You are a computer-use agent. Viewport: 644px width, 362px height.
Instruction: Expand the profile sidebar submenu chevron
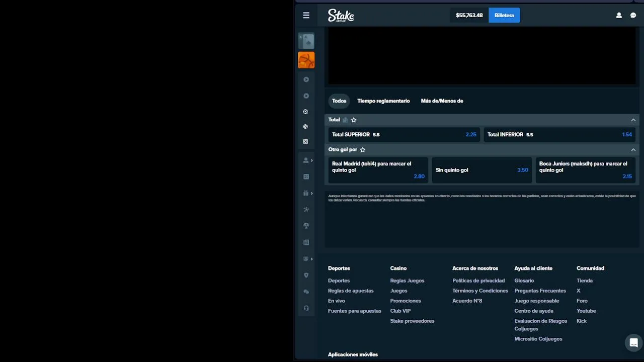[x=312, y=160]
